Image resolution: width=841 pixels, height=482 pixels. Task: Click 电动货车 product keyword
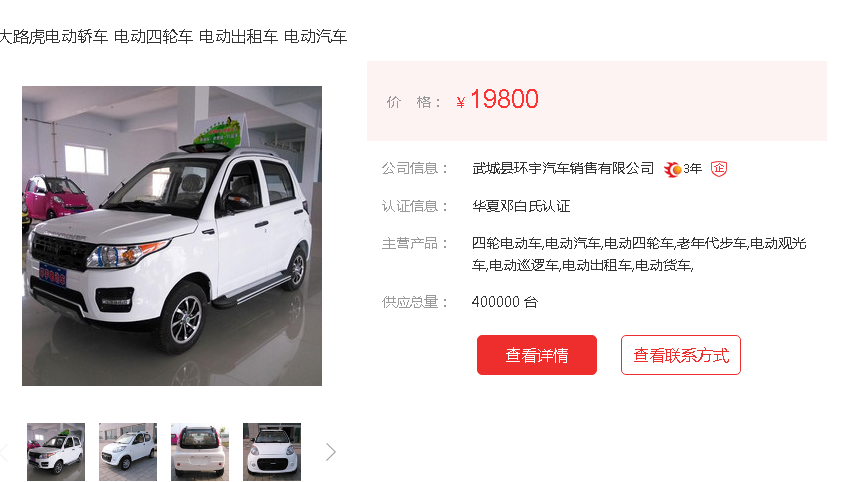pyautogui.click(x=663, y=265)
